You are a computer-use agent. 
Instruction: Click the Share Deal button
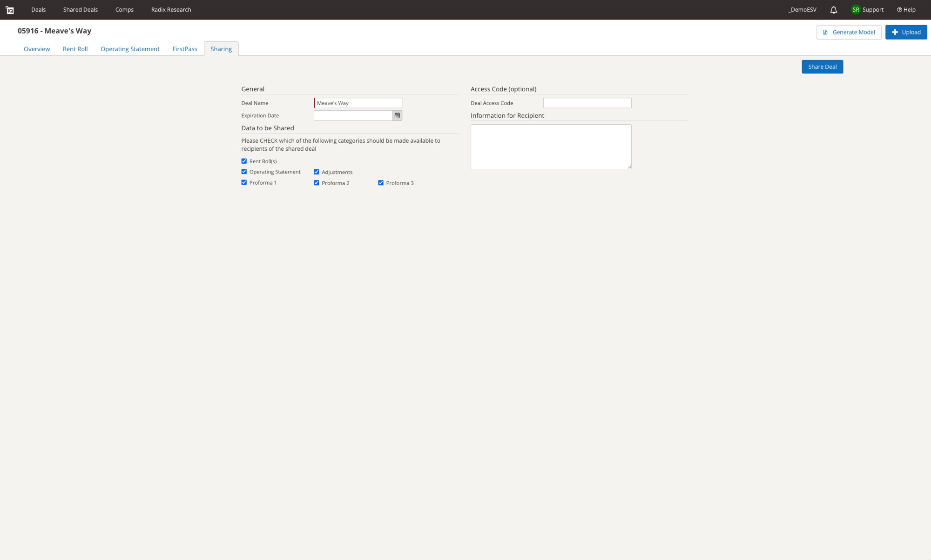822,67
